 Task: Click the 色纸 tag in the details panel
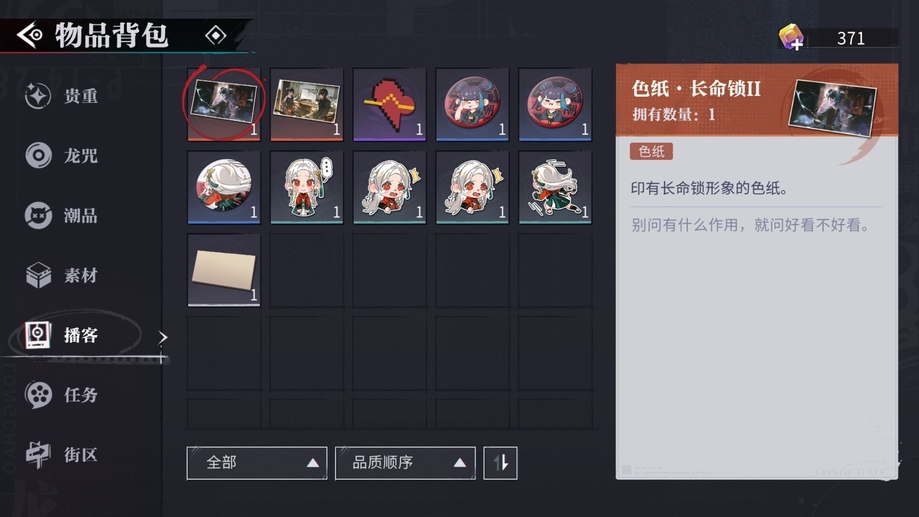(651, 152)
